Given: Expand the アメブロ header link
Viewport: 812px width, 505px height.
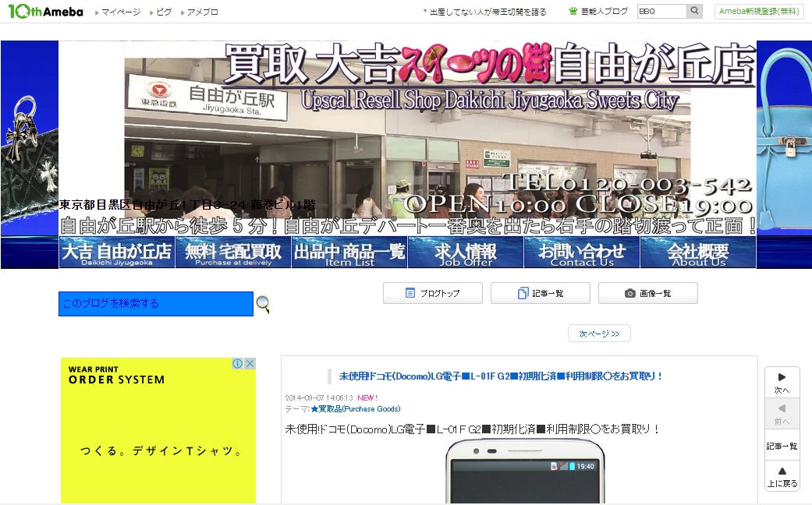Looking at the screenshot, I should (x=200, y=12).
